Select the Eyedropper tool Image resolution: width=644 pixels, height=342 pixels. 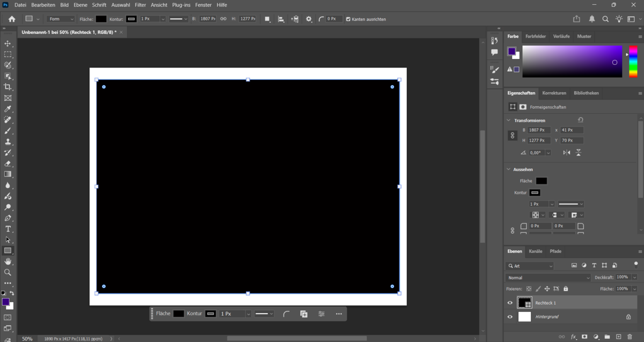click(8, 109)
